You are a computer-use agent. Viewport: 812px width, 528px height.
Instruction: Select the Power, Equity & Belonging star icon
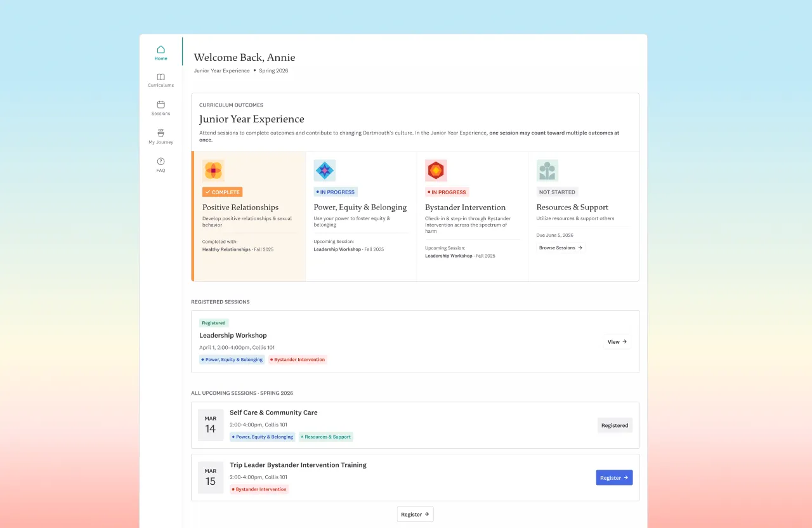coord(325,171)
